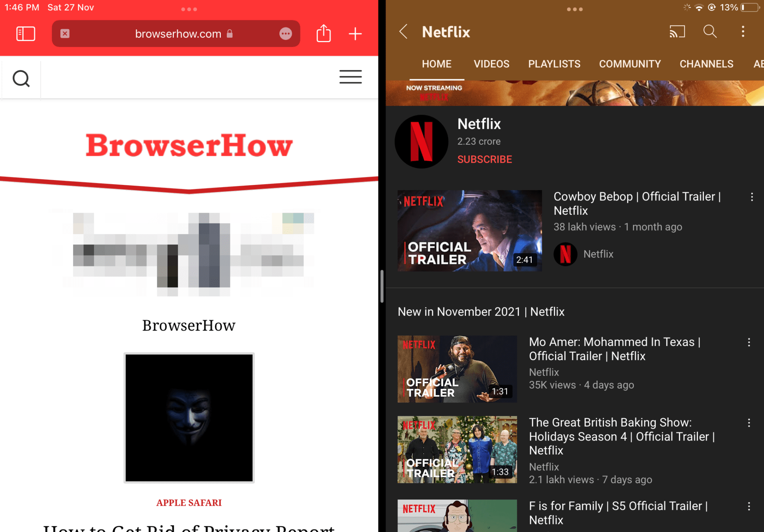Open page options in address bar

point(285,34)
